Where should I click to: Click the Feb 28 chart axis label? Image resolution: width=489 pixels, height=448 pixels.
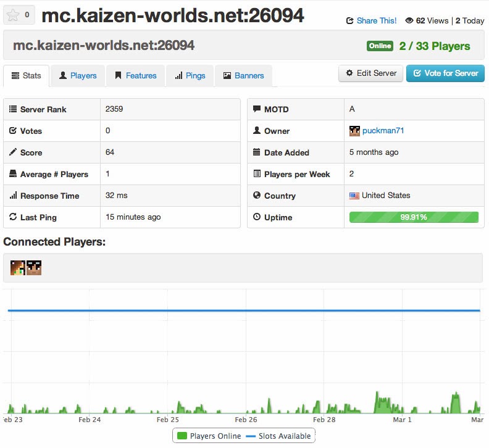[324, 420]
